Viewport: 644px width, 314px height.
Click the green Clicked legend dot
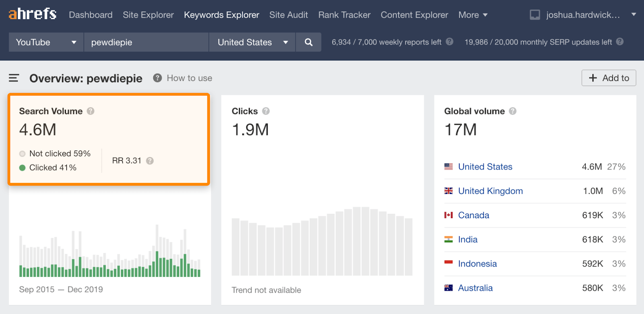tap(23, 168)
